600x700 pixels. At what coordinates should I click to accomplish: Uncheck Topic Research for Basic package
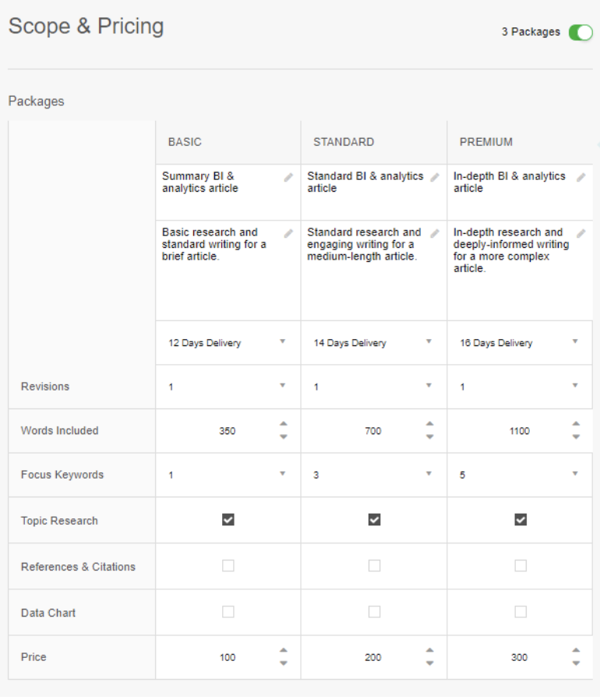(227, 520)
